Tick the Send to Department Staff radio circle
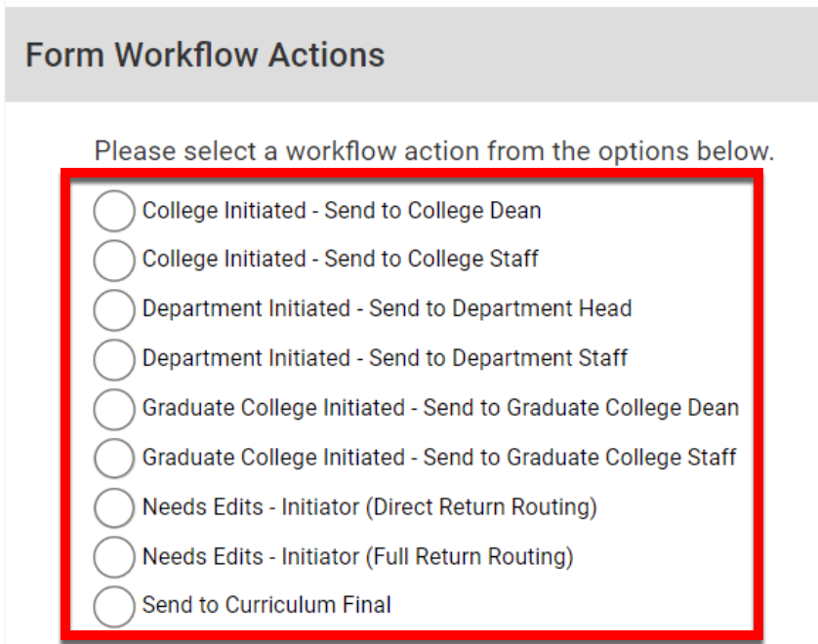The width and height of the screenshot is (818, 644). pos(113,359)
